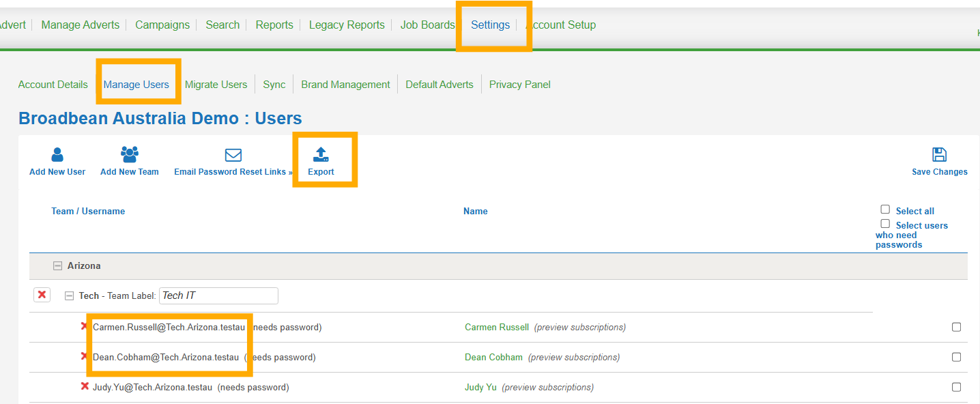Open Dean Cobham name link
Viewport: 980px width, 404px height.
pos(493,357)
